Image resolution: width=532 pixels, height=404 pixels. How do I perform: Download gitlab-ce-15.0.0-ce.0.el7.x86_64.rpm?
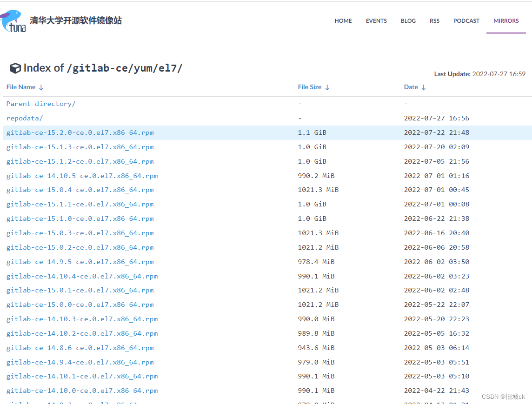point(80,305)
